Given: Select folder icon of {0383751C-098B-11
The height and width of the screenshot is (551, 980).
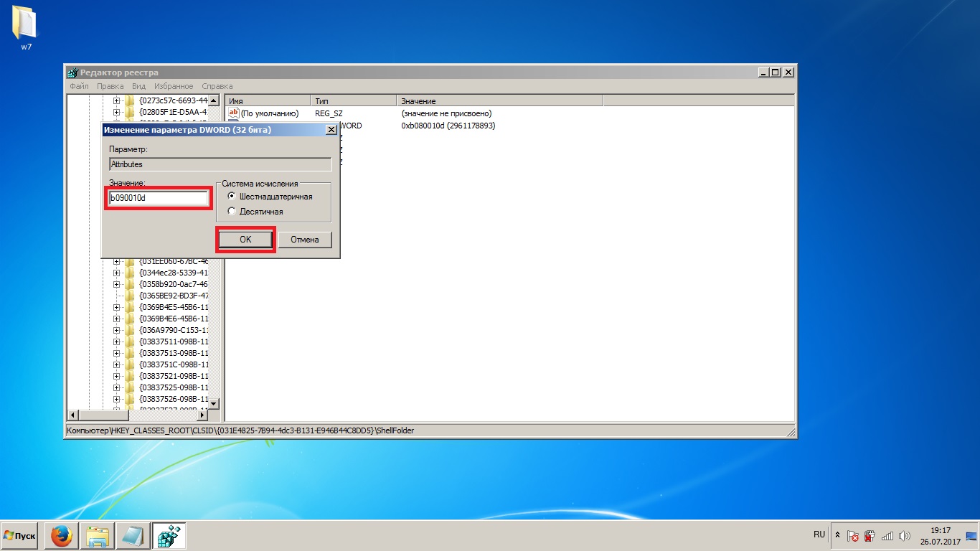Looking at the screenshot, I should [x=129, y=364].
